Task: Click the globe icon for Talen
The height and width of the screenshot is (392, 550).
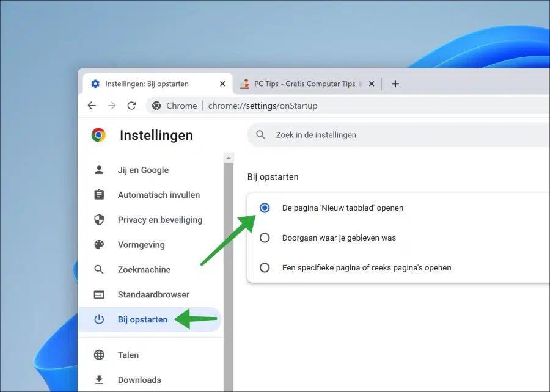Action: [x=99, y=355]
